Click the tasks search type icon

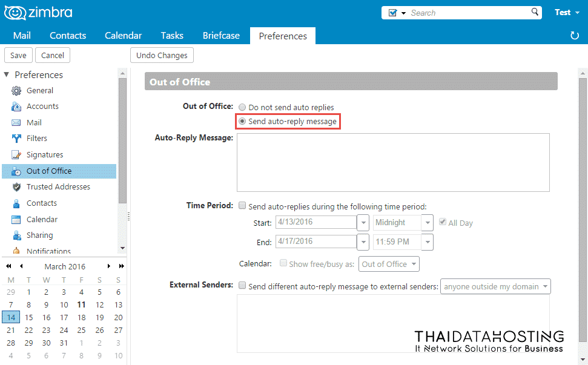[392, 13]
